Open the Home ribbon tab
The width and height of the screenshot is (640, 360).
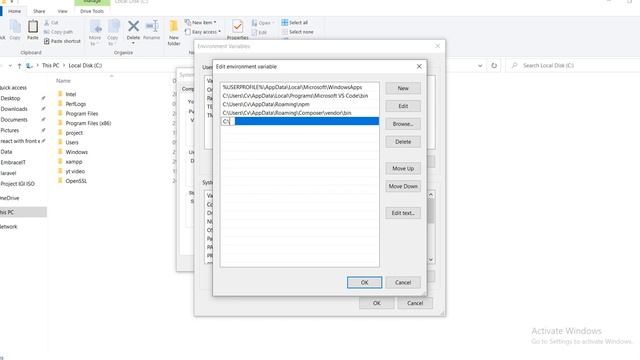click(x=14, y=11)
